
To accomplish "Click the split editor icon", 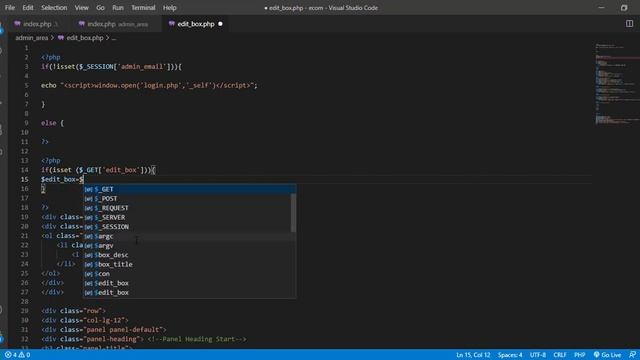I will tap(629, 24).
